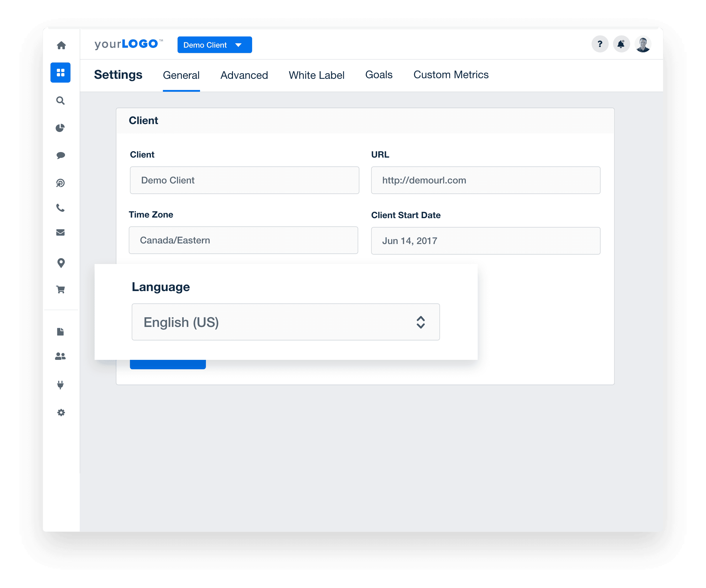Viewport: 706px width, 588px height.
Task: Expand the Demo Client dropdown
Action: [x=214, y=45]
